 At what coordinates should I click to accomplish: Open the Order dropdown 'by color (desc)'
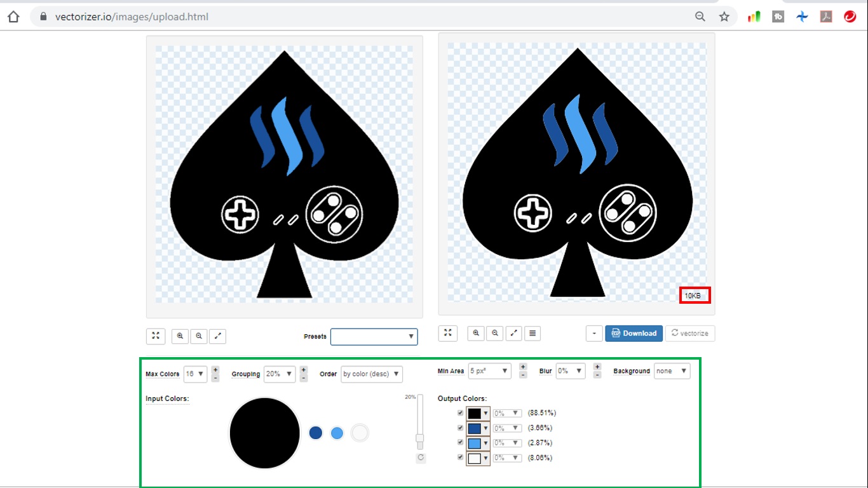(372, 374)
